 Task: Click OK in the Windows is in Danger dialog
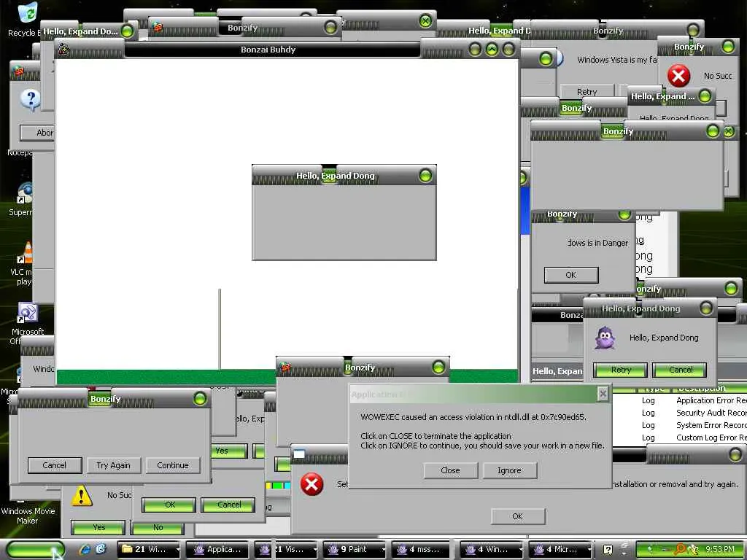click(x=570, y=275)
